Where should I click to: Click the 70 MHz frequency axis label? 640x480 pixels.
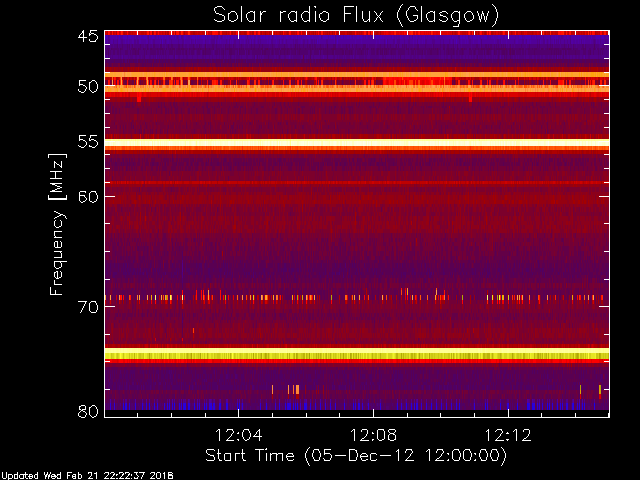[88, 307]
